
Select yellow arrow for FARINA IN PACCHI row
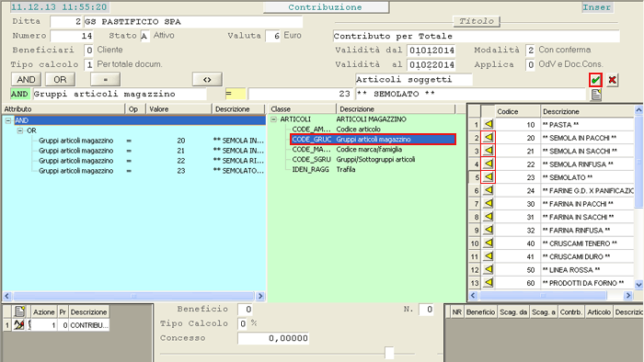(x=488, y=203)
